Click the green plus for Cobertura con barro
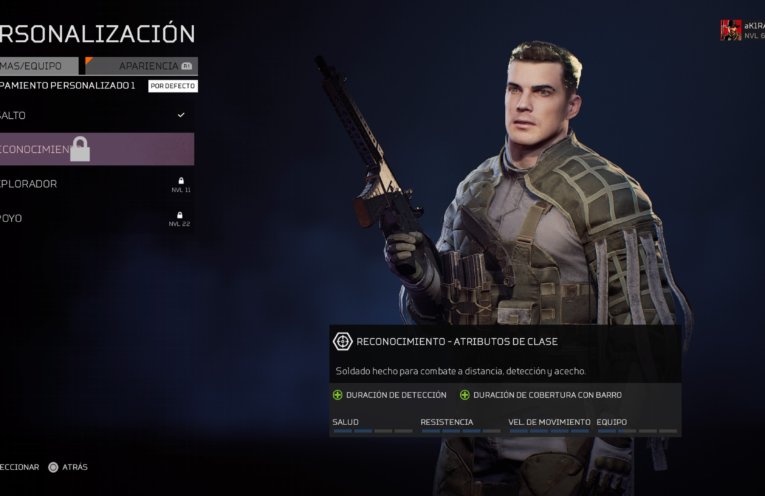The width and height of the screenshot is (765, 496). tap(464, 395)
